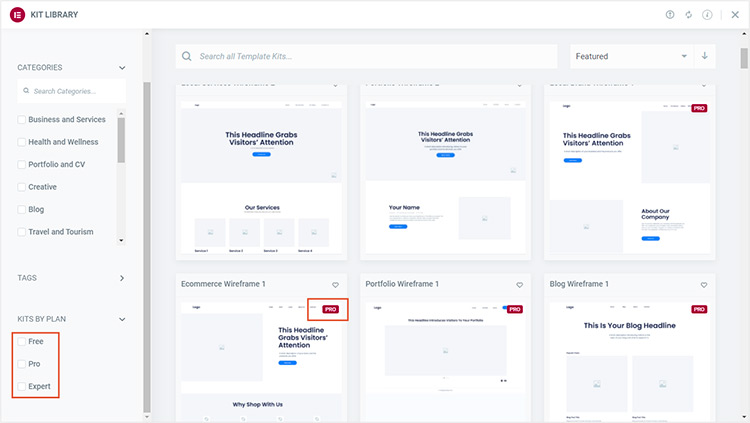
Task: Collapse the Kits By Plan section
Action: click(x=122, y=320)
